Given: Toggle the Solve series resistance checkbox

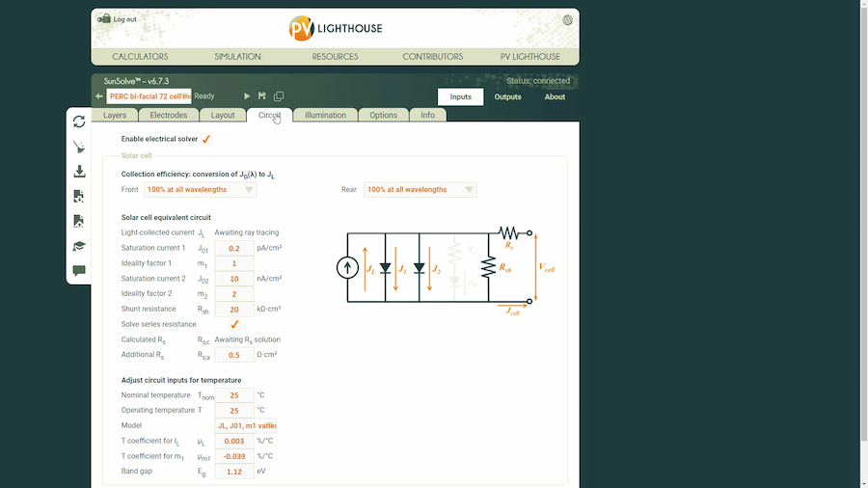Looking at the screenshot, I should click(234, 324).
